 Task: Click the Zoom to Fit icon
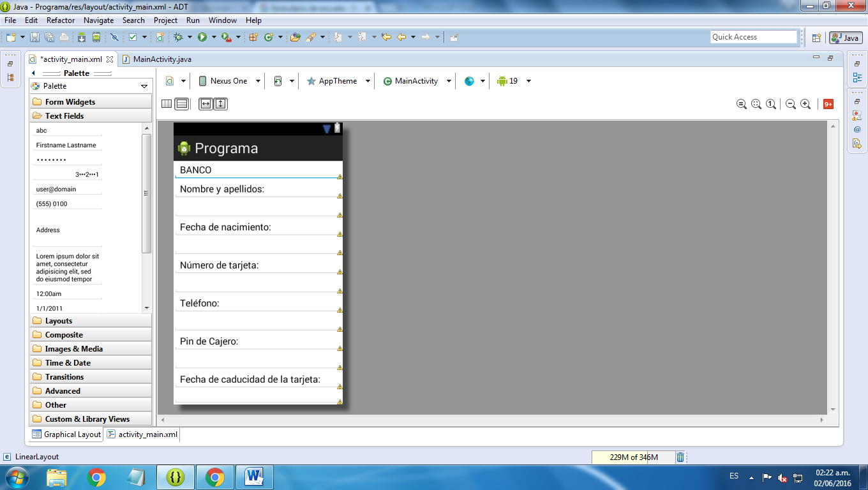point(756,104)
